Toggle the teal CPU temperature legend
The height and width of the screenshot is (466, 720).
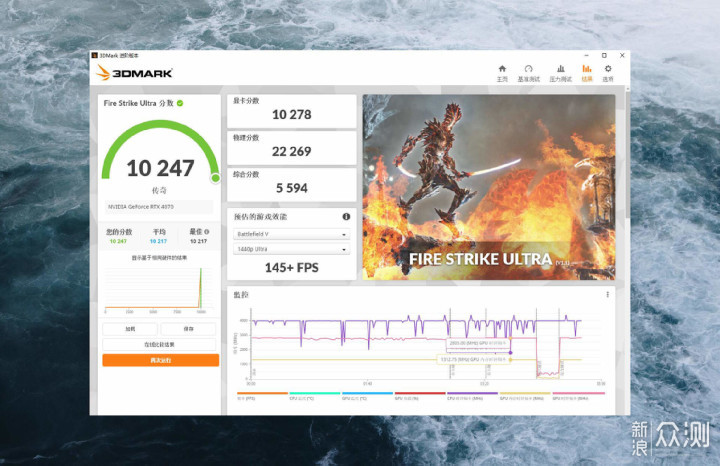click(315, 396)
